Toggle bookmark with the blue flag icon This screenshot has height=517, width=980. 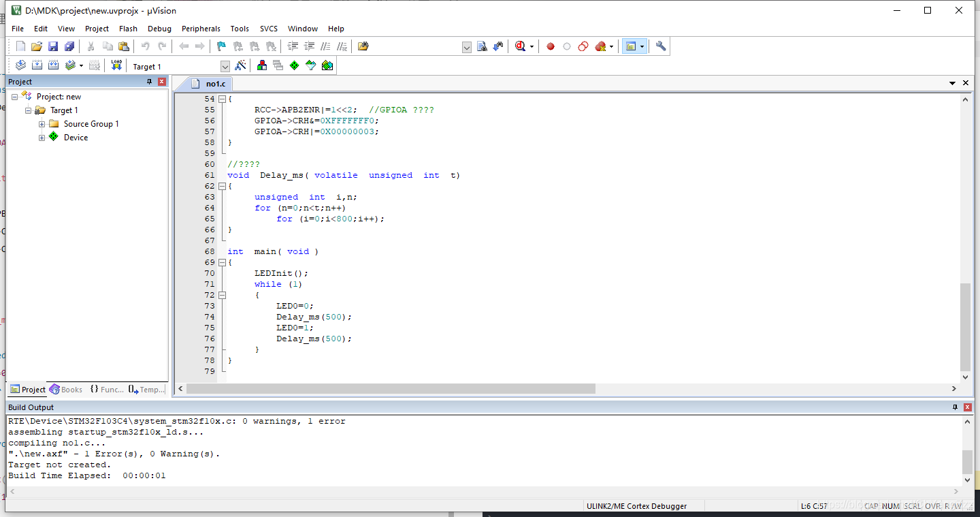click(x=221, y=46)
